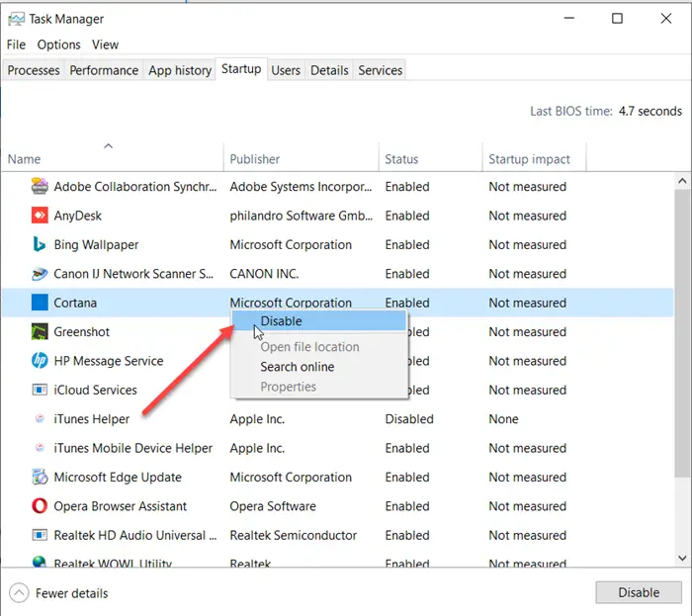This screenshot has width=692, height=616.
Task: Click the Greenshot icon
Action: pyautogui.click(x=40, y=332)
